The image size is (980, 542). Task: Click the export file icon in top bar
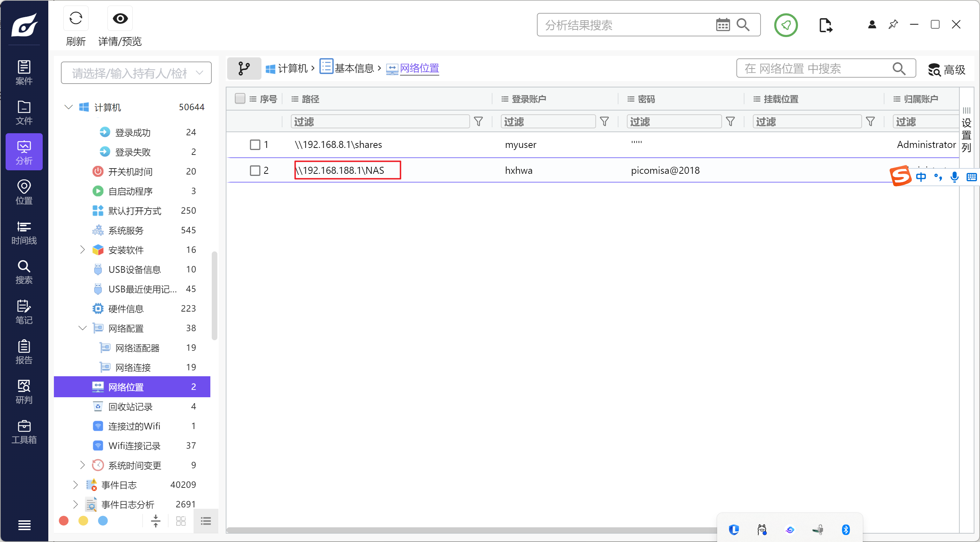click(x=825, y=26)
